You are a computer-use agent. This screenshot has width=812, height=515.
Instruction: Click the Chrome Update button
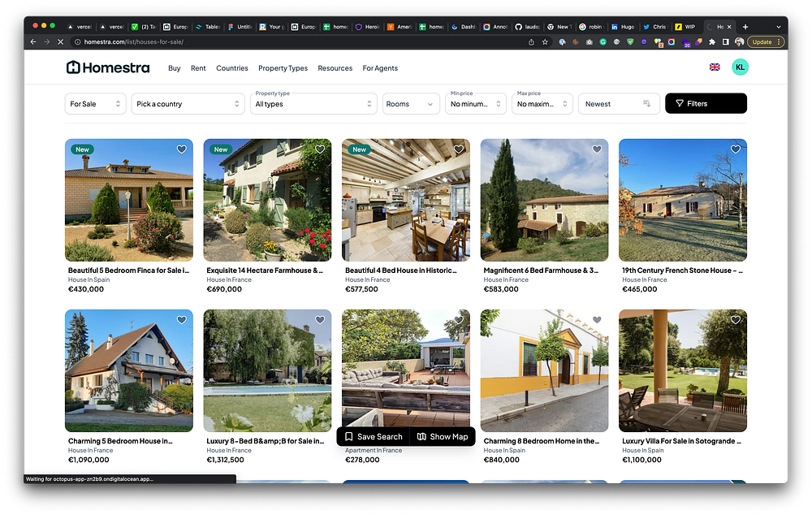(766, 42)
